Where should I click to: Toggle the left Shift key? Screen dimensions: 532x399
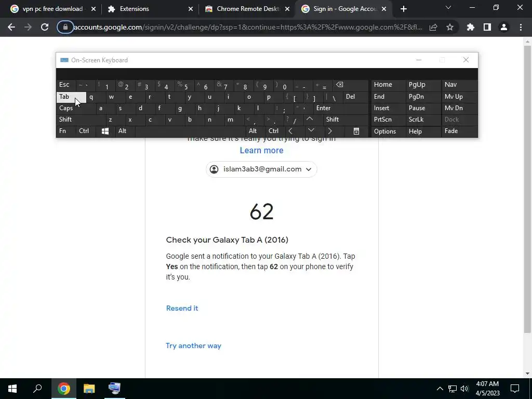click(81, 119)
